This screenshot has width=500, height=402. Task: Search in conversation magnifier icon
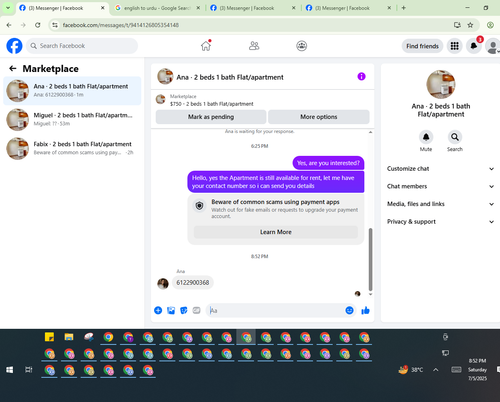[x=455, y=137]
